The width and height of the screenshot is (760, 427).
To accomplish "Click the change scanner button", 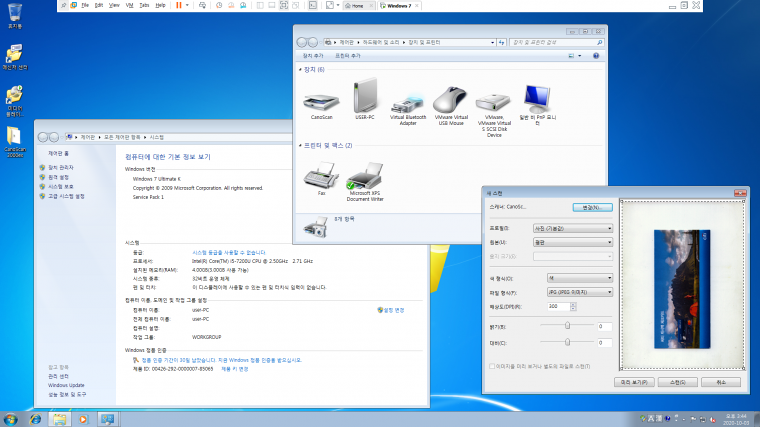I will click(x=592, y=207).
